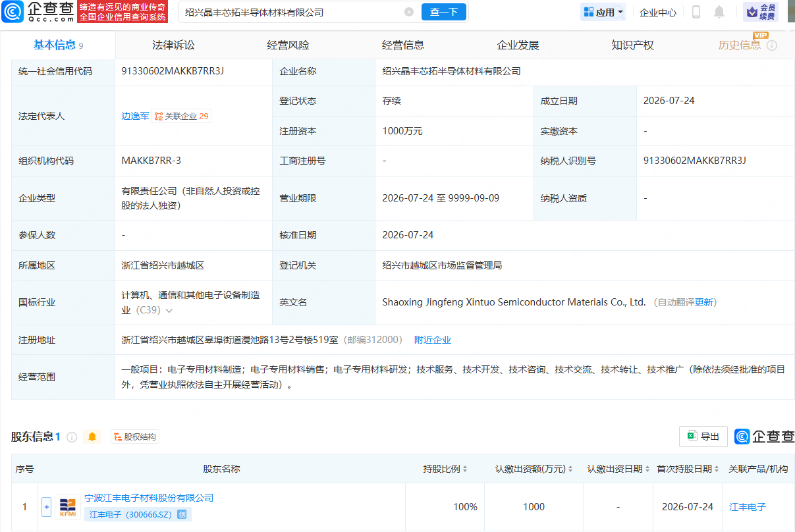Focus the company name search field
The image size is (795, 532).
point(292,12)
